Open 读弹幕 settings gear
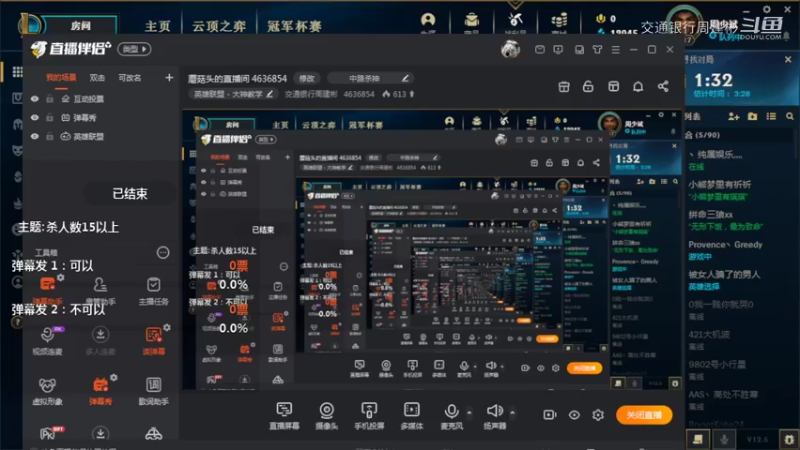Viewport: 800px width, 450px height. click(x=167, y=328)
